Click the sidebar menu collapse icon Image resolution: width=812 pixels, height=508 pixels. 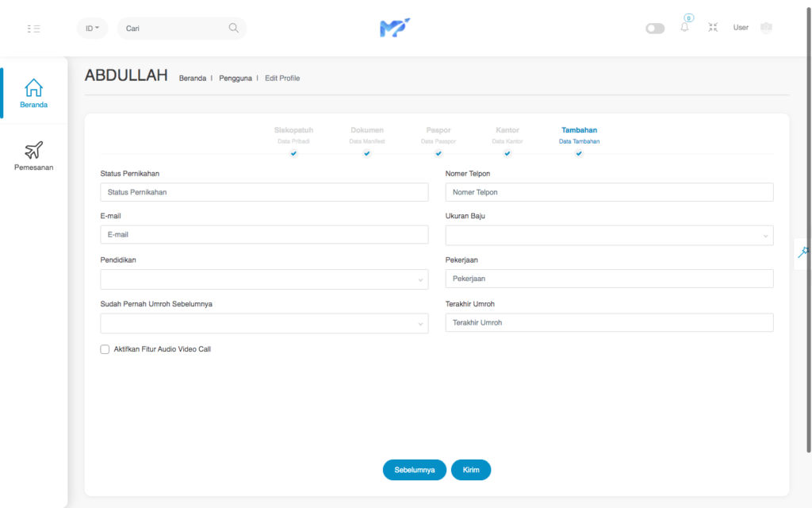click(33, 29)
